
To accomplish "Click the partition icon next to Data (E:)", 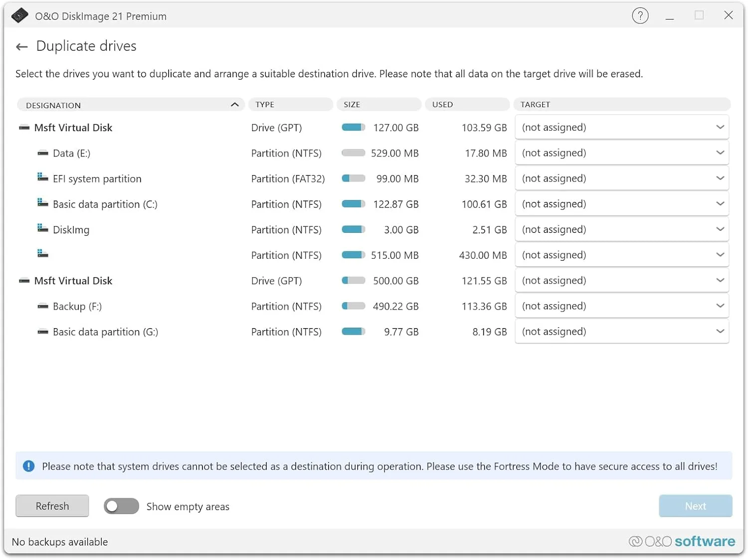I will click(42, 153).
